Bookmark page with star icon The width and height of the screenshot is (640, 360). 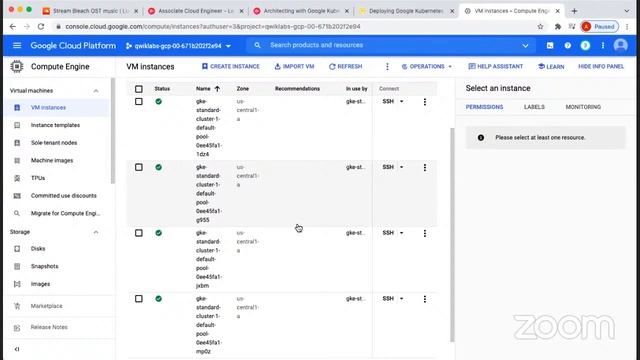tap(540, 27)
